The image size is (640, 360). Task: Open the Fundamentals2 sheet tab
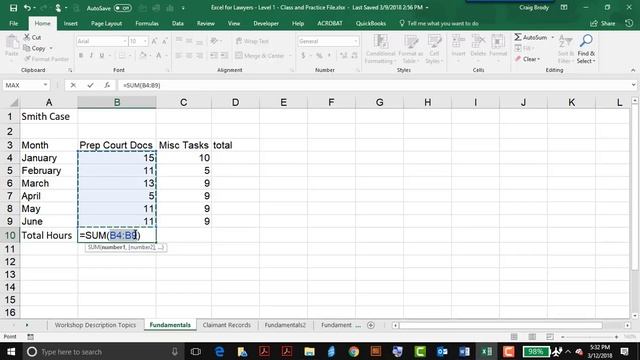click(x=285, y=325)
